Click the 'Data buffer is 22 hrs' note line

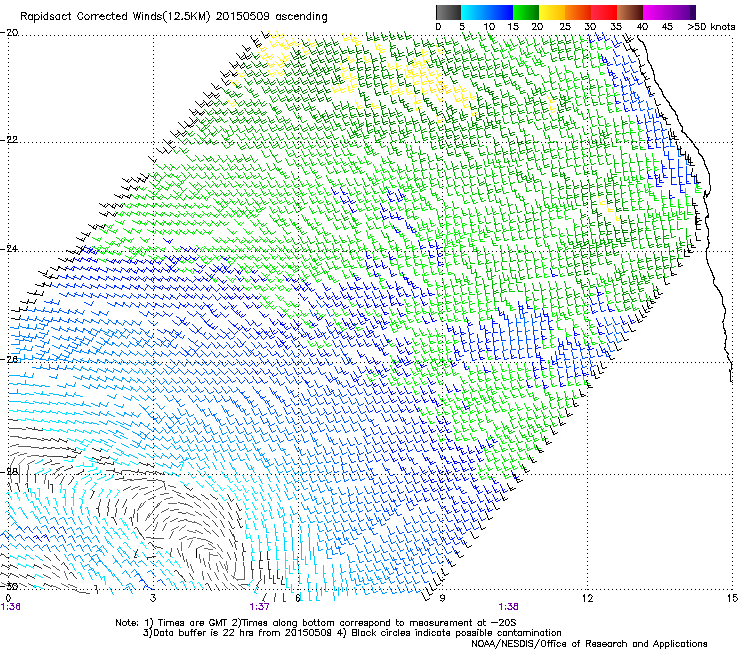pyautogui.click(x=352, y=633)
